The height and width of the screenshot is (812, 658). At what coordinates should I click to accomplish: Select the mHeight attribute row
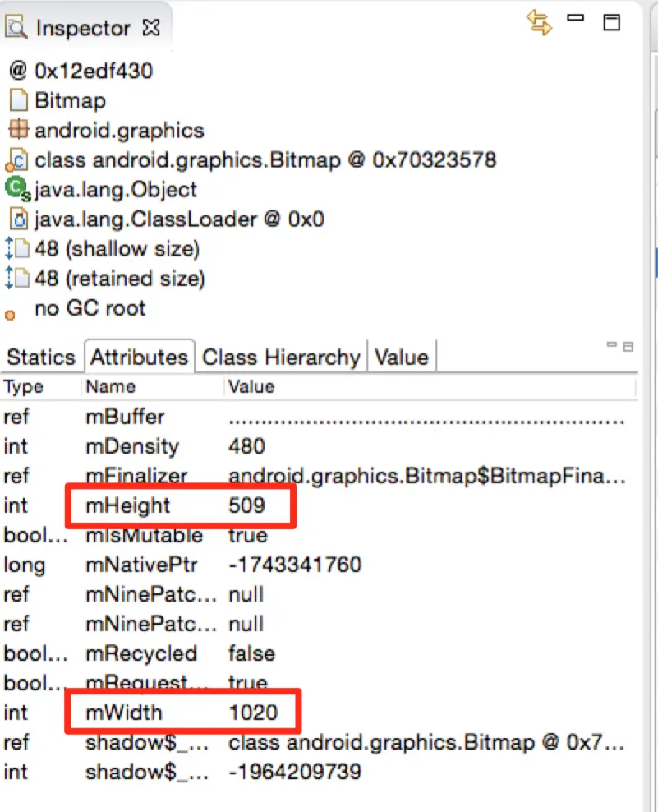(x=319, y=505)
